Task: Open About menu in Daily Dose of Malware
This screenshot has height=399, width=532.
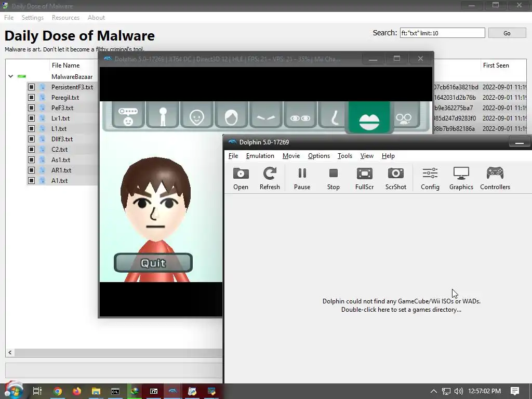Action: click(96, 18)
